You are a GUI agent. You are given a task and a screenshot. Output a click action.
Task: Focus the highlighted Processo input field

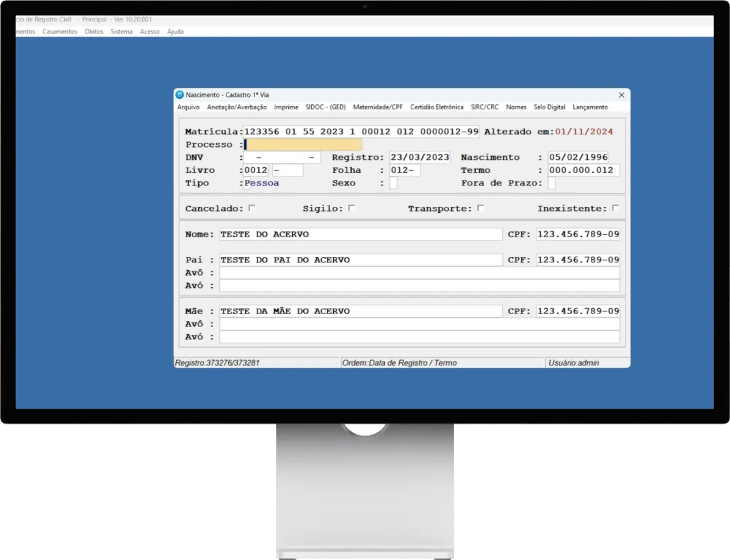[303, 145]
